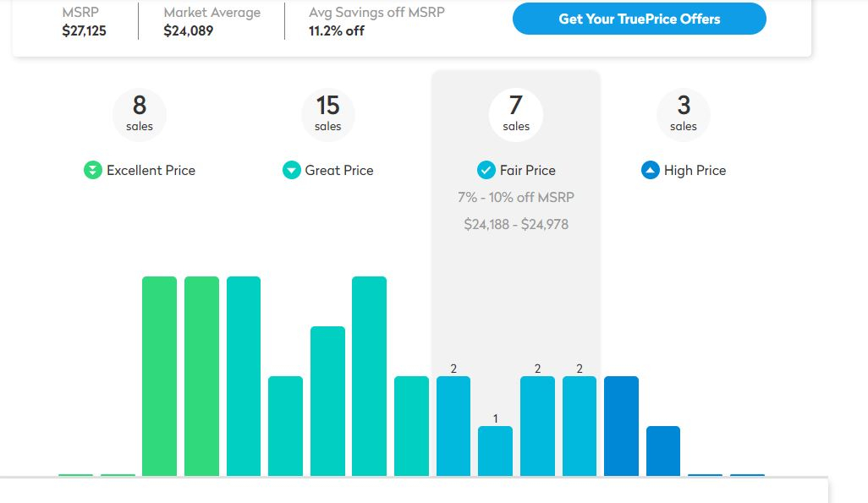Image resolution: width=868 pixels, height=503 pixels.
Task: Select the green Excellent Price double-arrow icon
Action: click(92, 170)
